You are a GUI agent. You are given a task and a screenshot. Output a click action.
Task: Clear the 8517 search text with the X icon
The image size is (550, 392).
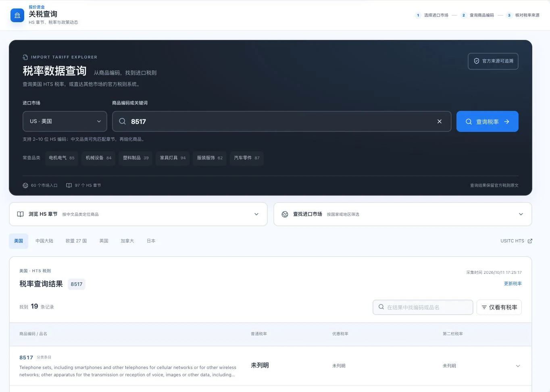pos(440,121)
